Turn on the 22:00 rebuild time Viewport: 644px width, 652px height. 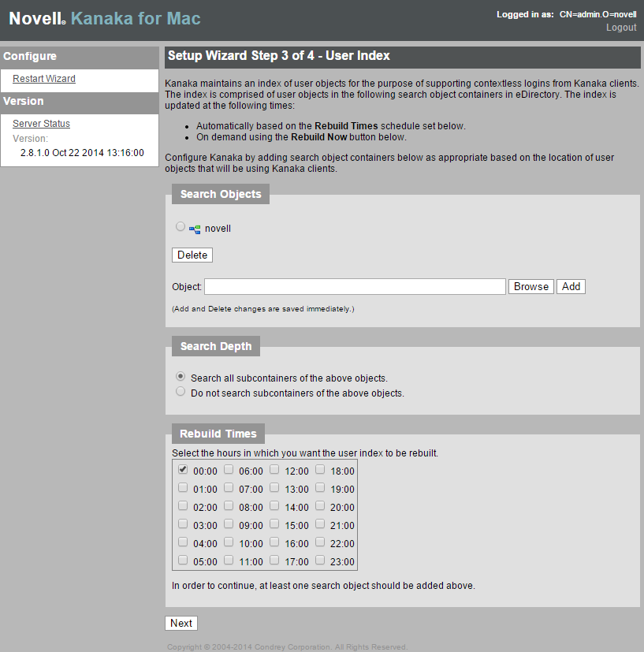point(320,542)
